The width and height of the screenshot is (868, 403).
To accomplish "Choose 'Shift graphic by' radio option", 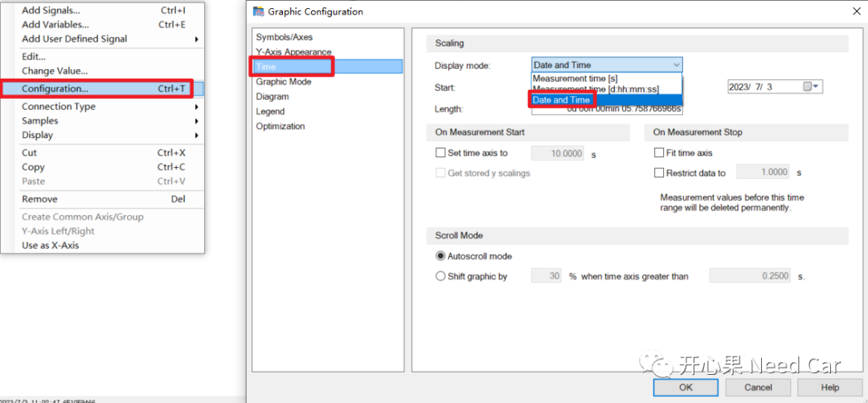I will tap(440, 276).
